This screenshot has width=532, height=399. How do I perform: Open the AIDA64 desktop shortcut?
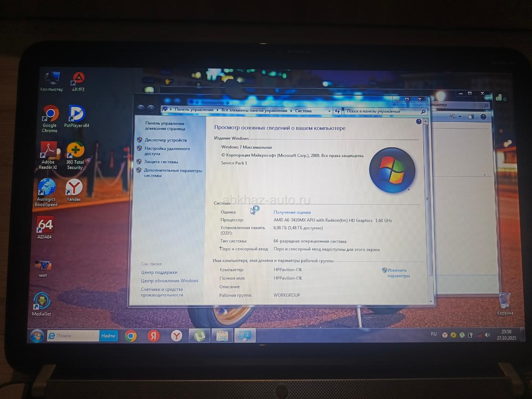45,226
